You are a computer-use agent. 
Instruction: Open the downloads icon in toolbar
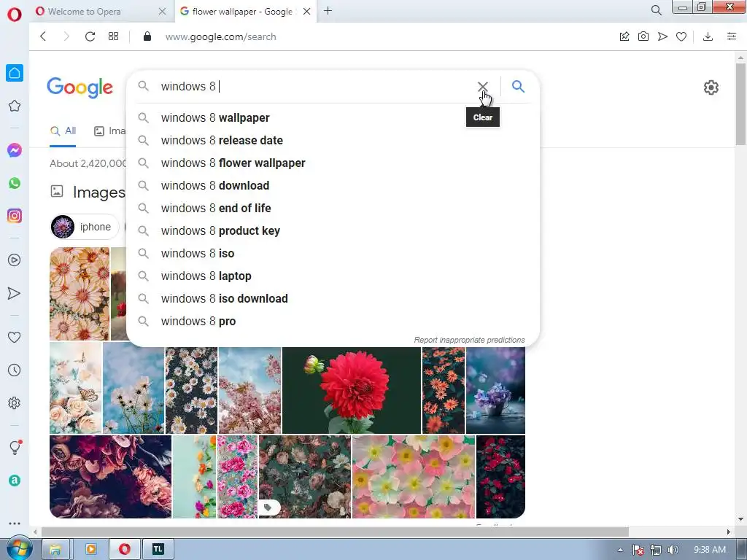708,36
